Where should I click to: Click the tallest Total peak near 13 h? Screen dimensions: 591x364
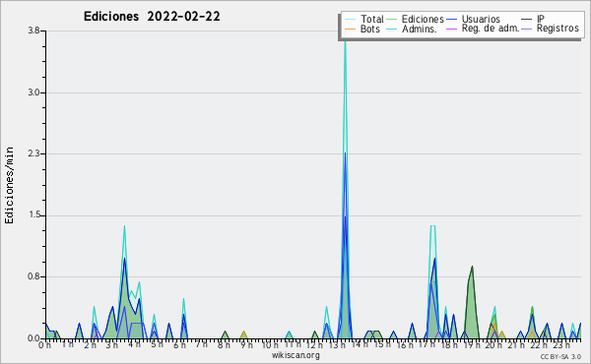[x=345, y=41]
